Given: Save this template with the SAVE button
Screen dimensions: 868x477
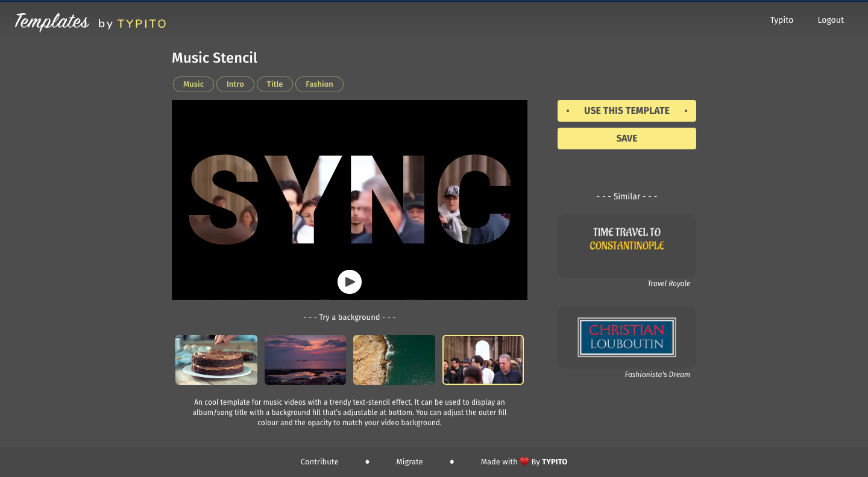Looking at the screenshot, I should pyautogui.click(x=627, y=139).
